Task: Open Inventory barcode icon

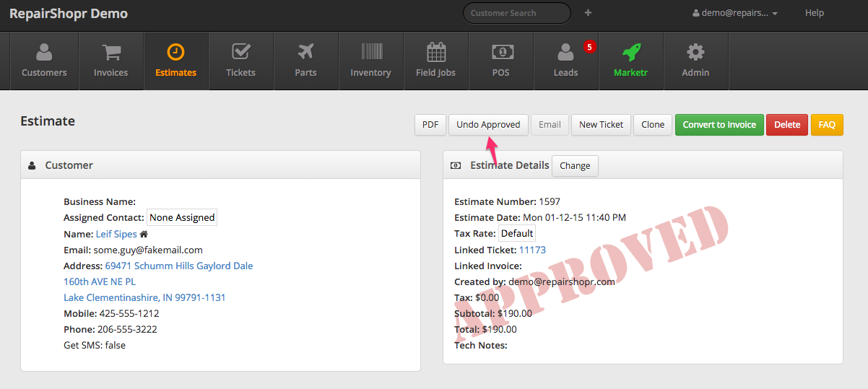Action: [x=370, y=53]
